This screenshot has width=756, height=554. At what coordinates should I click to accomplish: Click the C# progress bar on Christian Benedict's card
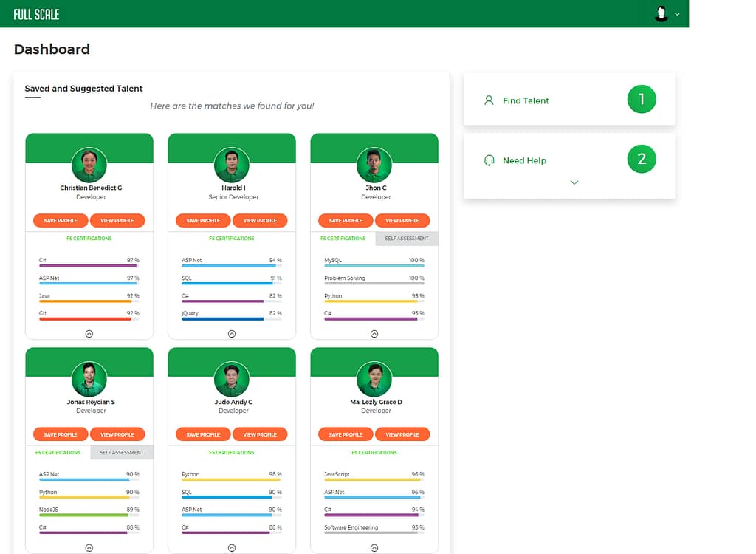pyautogui.click(x=87, y=266)
